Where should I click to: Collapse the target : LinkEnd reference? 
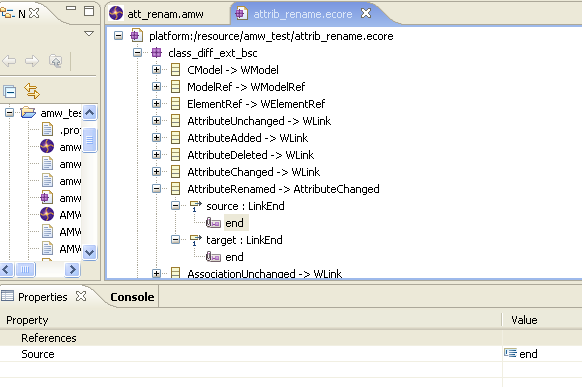click(x=175, y=240)
